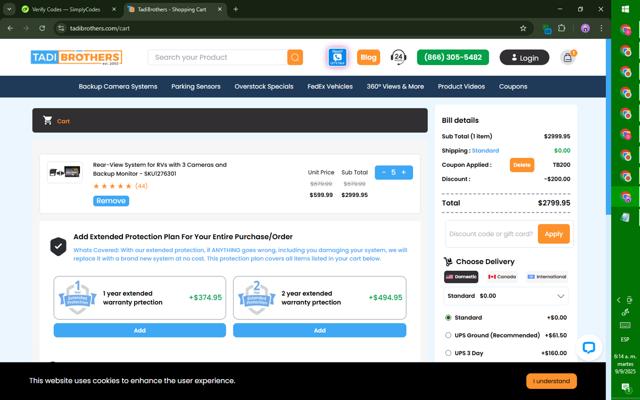Open a new browser tab with plus
Viewport: 640px width, 400px height.
236,9
